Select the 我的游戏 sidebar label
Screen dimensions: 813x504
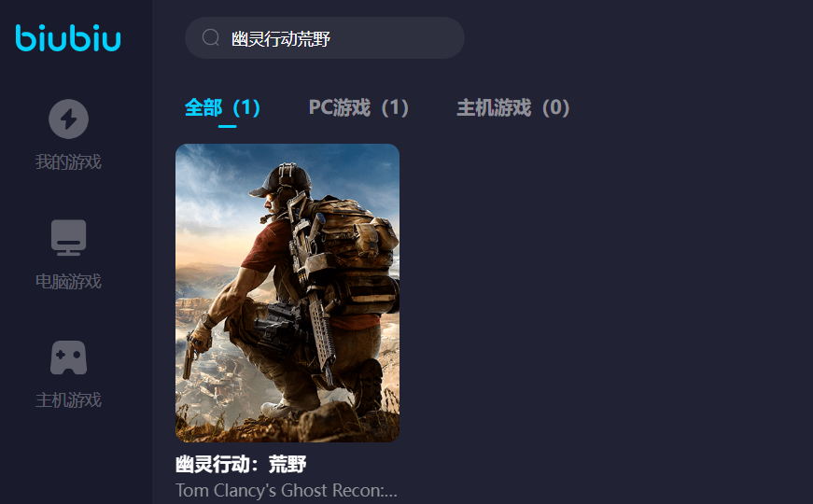click(x=68, y=161)
